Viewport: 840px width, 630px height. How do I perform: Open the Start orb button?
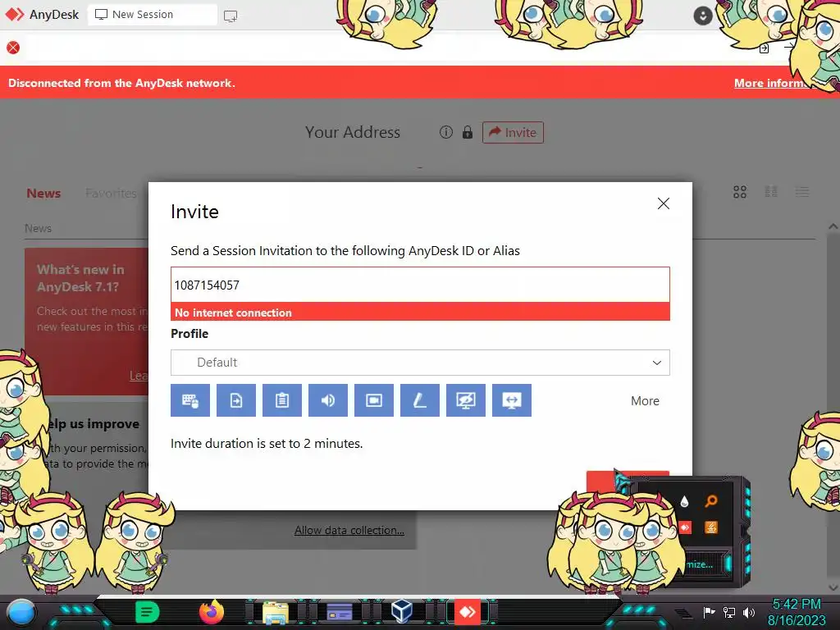tap(21, 612)
